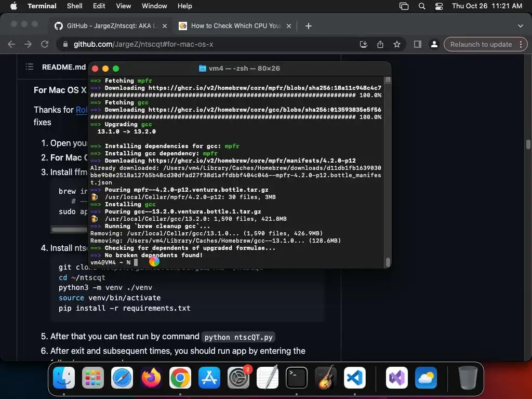This screenshot has width=532, height=399.
Task: Open the Window menu
Action: click(x=154, y=6)
